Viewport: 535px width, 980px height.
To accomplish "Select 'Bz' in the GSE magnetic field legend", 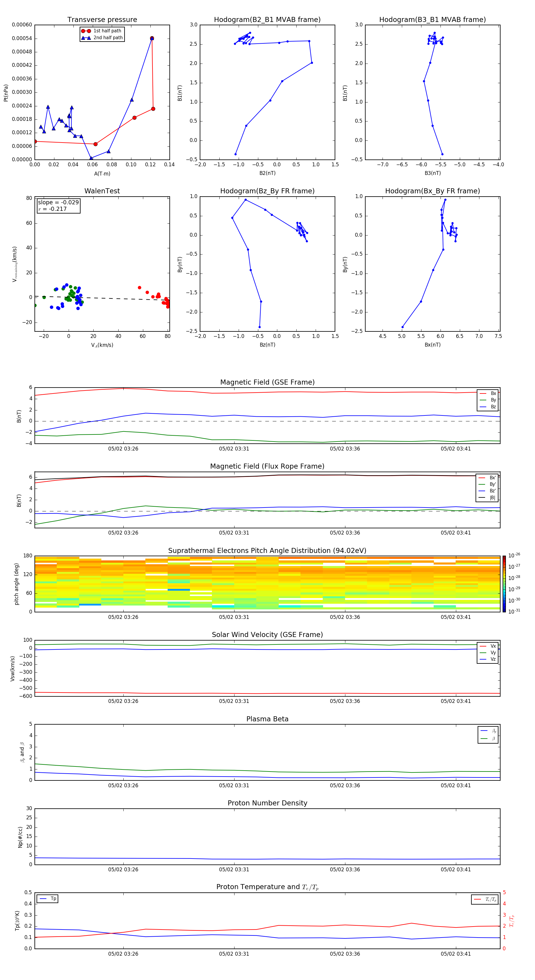I will click(488, 407).
